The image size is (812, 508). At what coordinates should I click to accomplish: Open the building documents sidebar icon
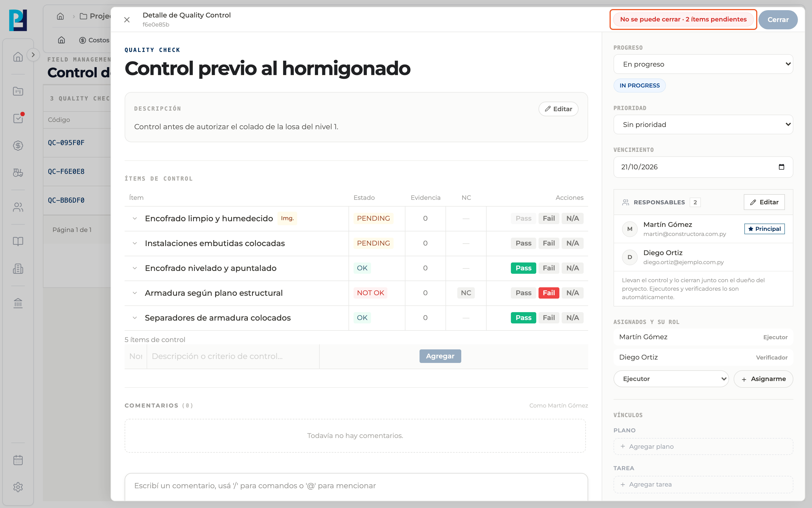18,269
